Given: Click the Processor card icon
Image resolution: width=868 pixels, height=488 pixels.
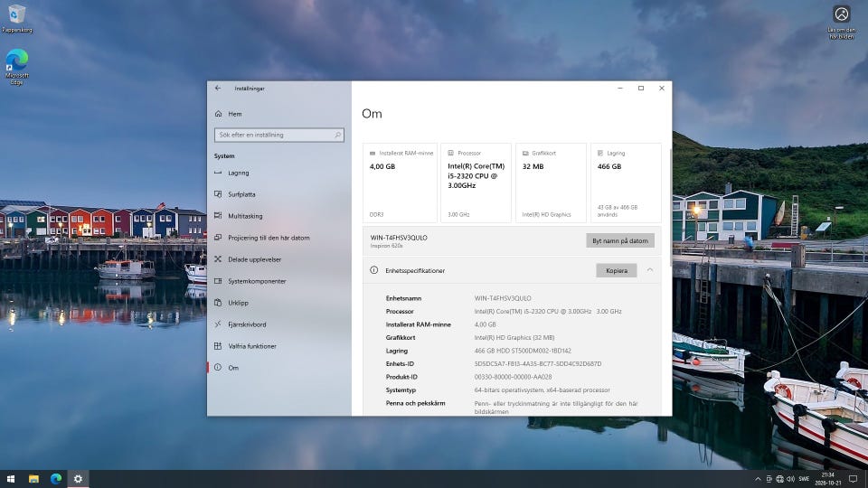Looking at the screenshot, I should point(450,154).
